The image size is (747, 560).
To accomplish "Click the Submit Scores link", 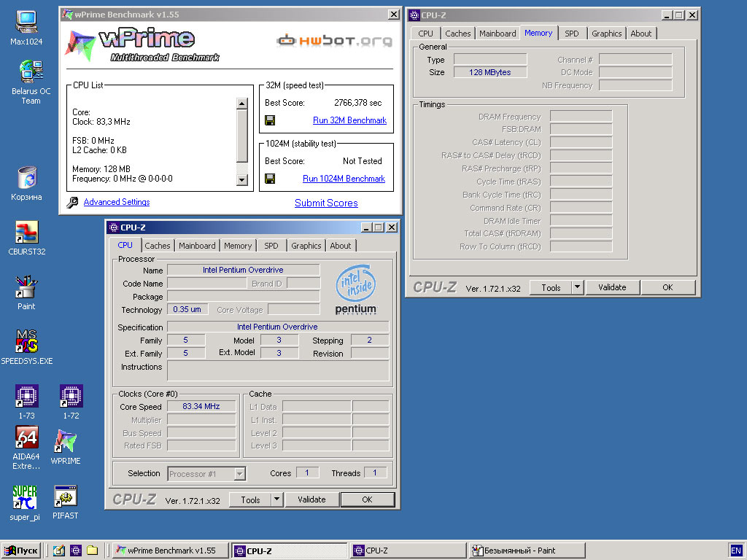I will [326, 203].
